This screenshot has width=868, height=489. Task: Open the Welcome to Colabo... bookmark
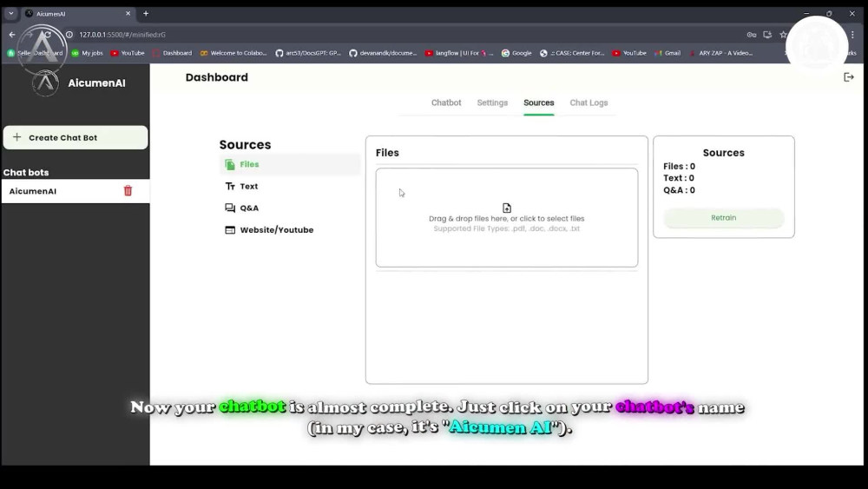(x=233, y=53)
